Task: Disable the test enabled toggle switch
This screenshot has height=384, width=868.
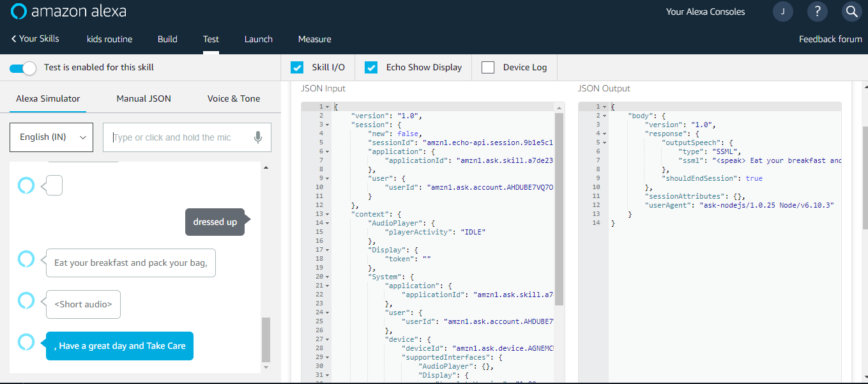Action: (x=23, y=68)
